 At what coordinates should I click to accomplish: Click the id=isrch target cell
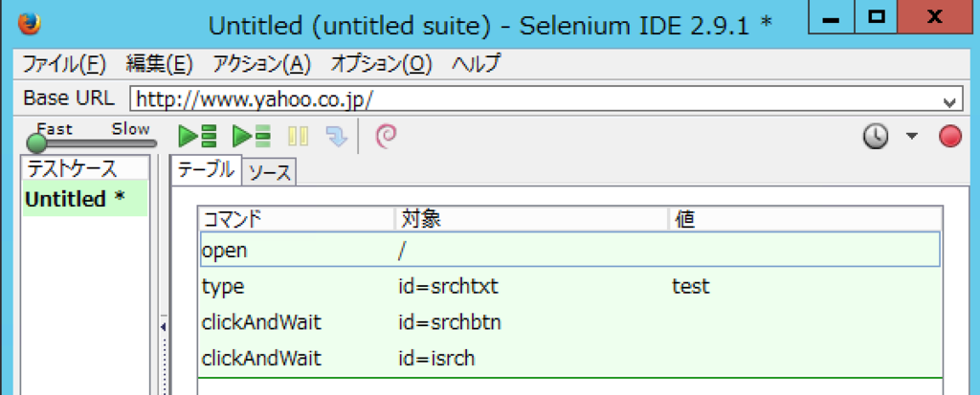pyautogui.click(x=436, y=359)
